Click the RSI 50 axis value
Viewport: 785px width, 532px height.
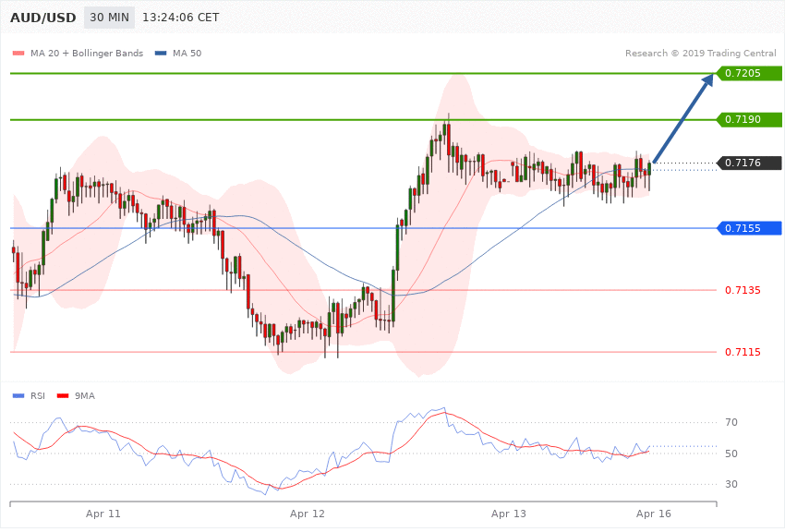click(731, 453)
